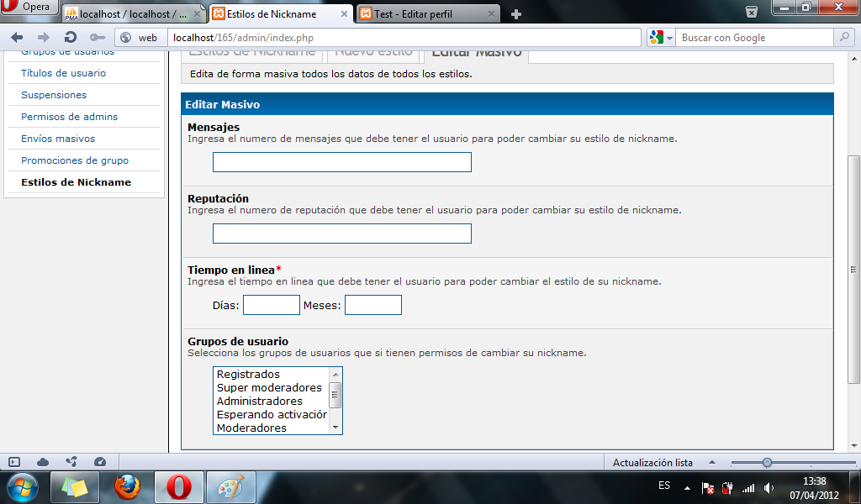Open the Windows Start button
861x504 pixels.
pyautogui.click(x=23, y=487)
